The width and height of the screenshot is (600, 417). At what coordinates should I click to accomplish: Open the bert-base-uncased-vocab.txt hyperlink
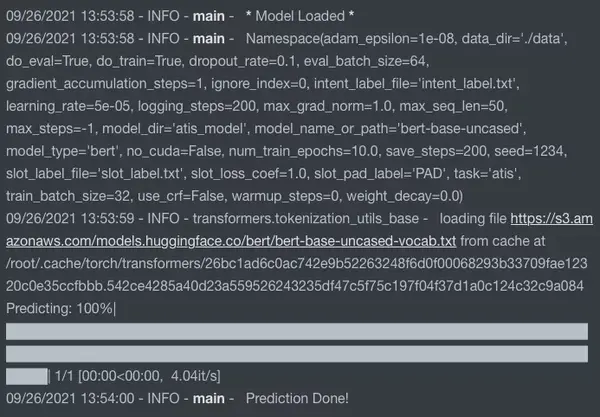[x=300, y=243]
